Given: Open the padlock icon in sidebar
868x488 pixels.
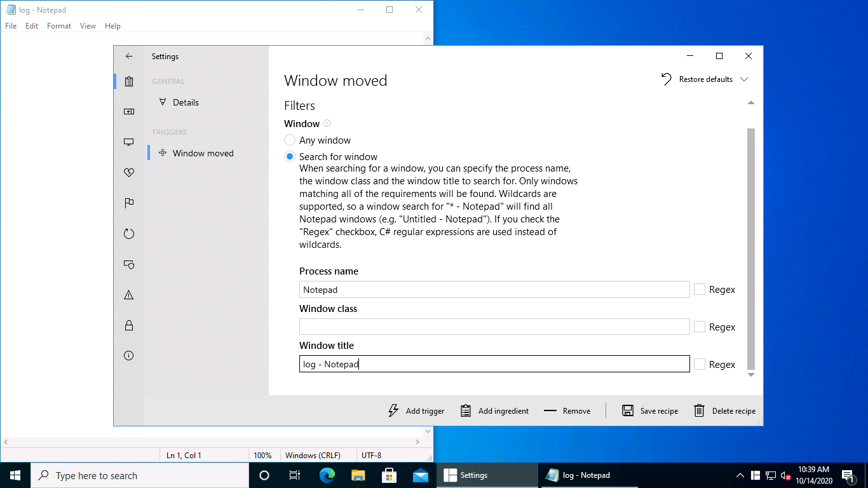Looking at the screenshot, I should coord(129,325).
